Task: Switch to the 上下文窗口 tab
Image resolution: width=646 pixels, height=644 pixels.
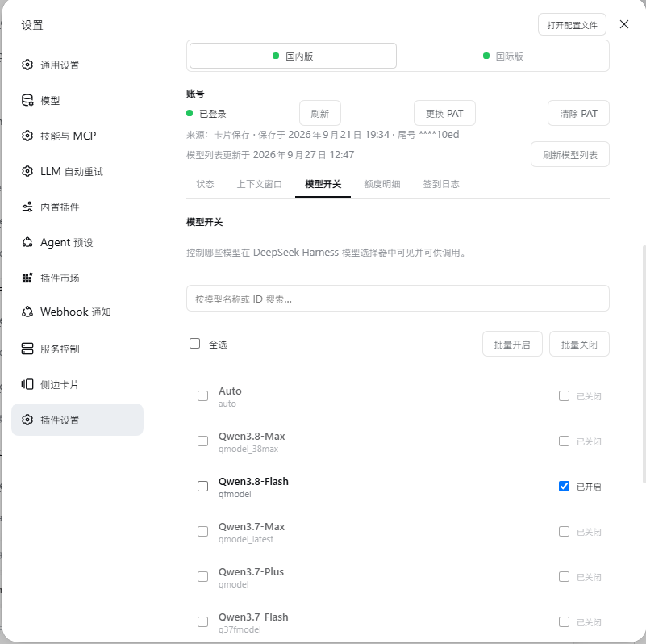Action: pyautogui.click(x=260, y=184)
